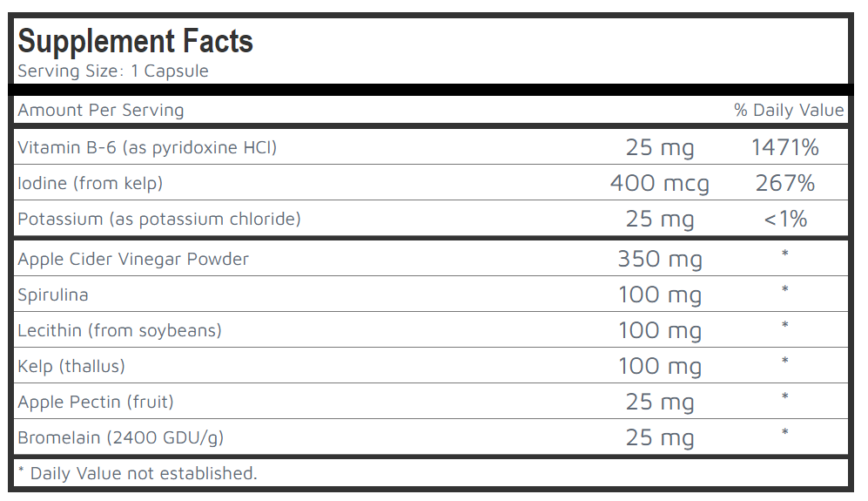The image size is (868, 501).
Task: Click the % Daily Value column header
Action: 789,111
